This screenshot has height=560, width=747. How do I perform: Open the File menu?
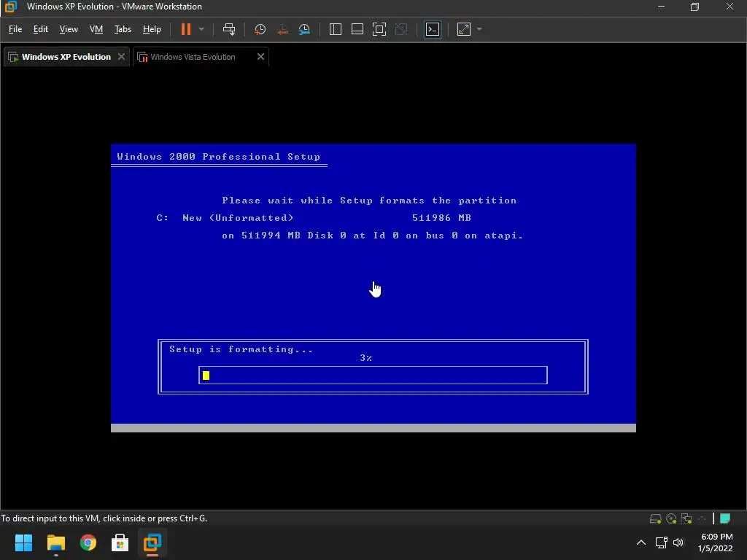pos(15,29)
